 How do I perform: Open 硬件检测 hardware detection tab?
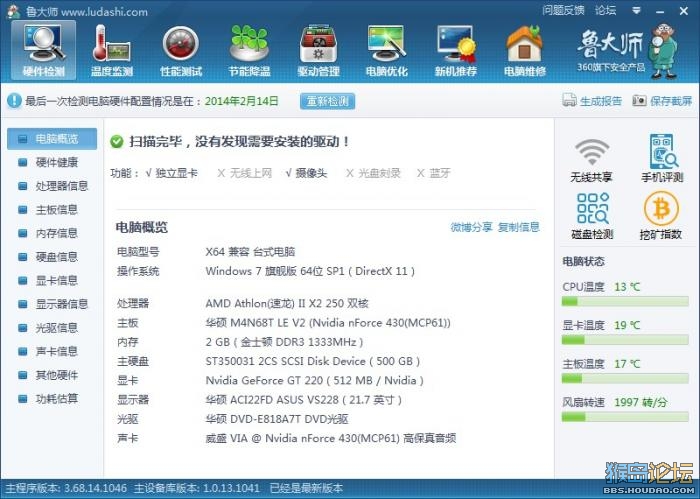click(43, 50)
